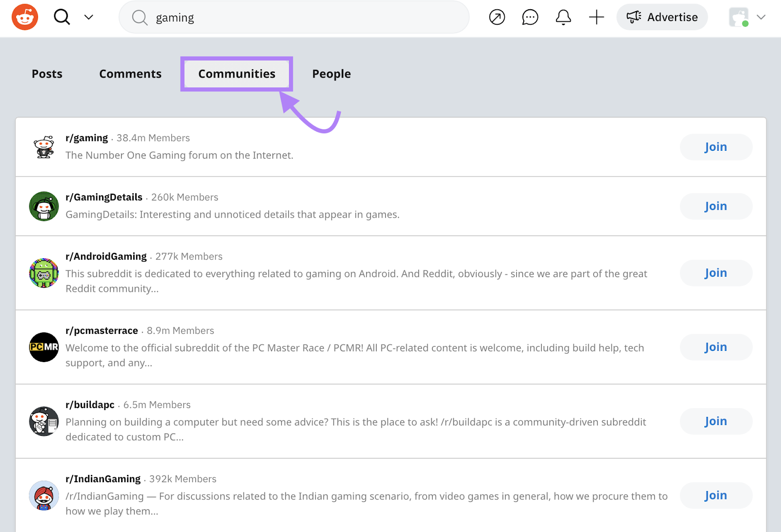Open the Comments tab

(x=130, y=74)
